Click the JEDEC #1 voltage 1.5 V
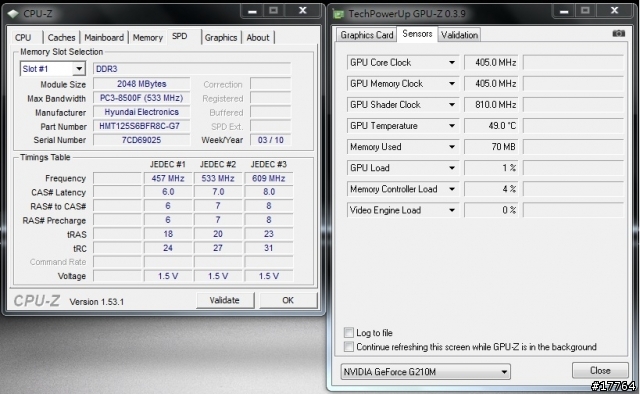Screen dimensions: 640x394 168,276
